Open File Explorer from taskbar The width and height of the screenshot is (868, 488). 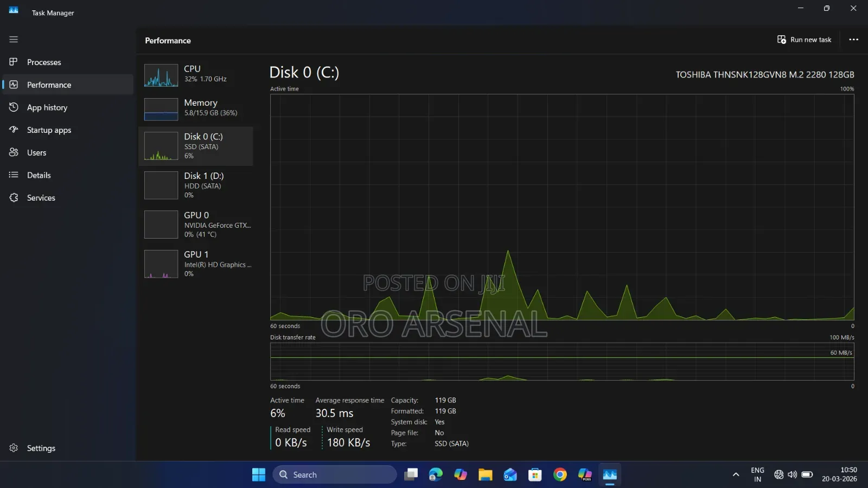(485, 474)
